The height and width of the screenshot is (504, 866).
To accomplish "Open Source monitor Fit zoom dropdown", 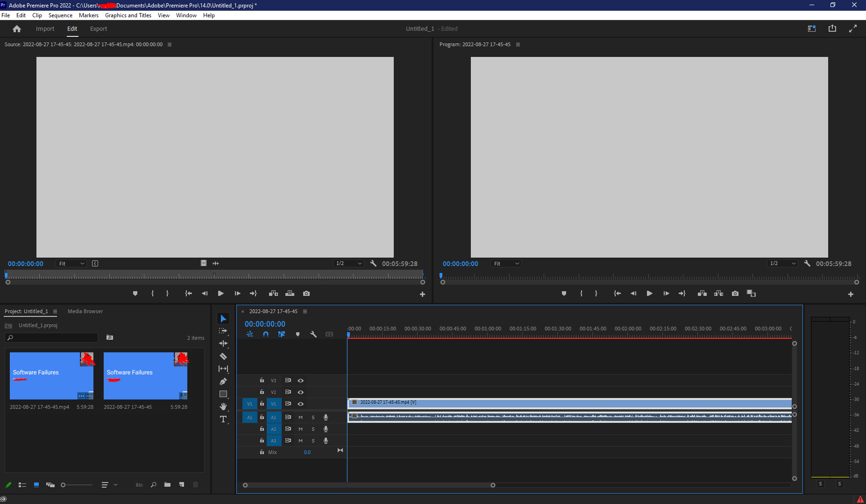I will point(71,264).
